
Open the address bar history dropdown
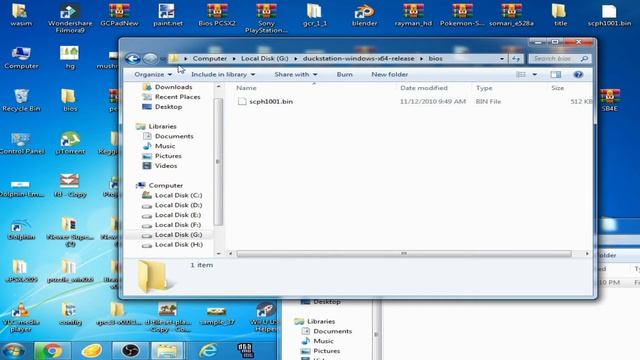[x=502, y=59]
